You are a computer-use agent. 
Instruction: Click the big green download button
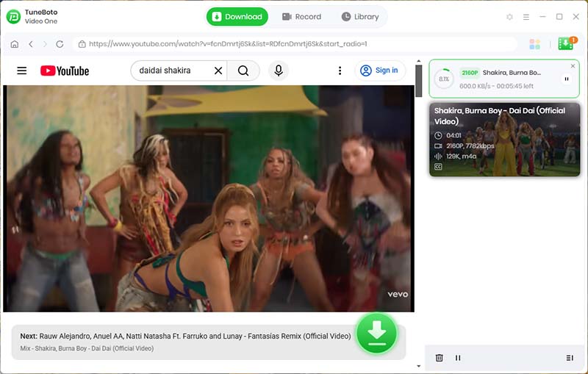tap(376, 334)
